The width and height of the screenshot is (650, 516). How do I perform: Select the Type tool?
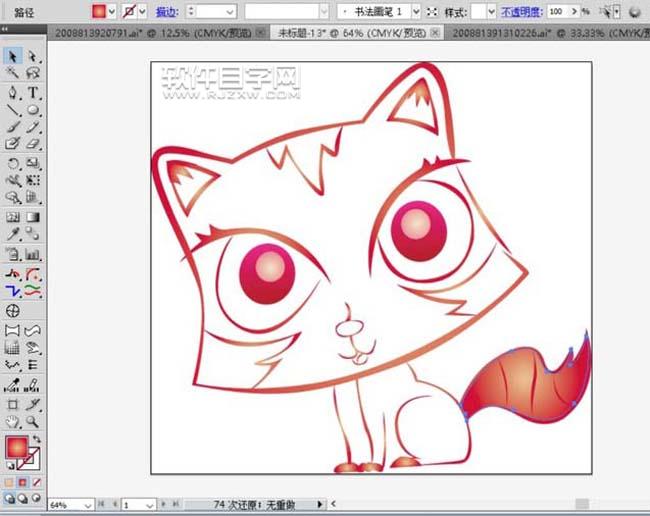tap(33, 92)
